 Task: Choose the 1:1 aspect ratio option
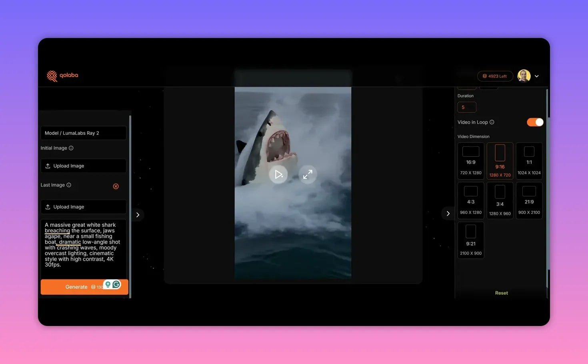coord(529,160)
